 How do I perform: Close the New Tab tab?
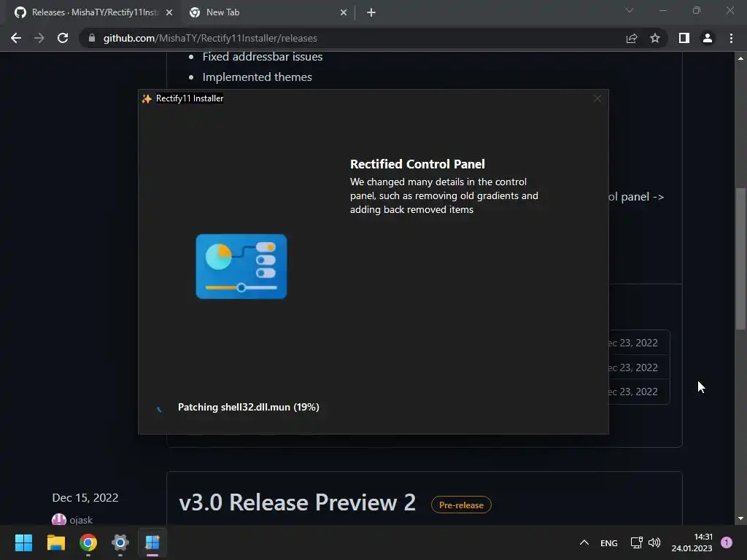click(344, 12)
